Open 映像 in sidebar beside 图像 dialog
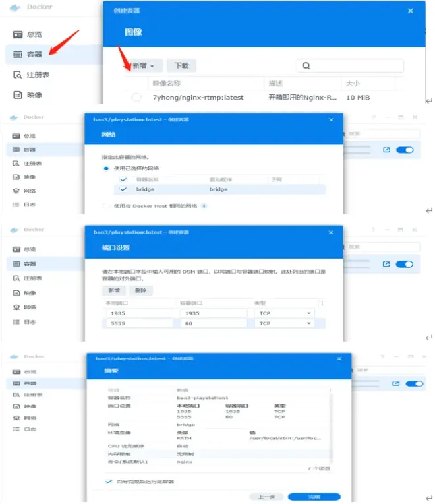This screenshot has height=504, width=435. [x=28, y=95]
